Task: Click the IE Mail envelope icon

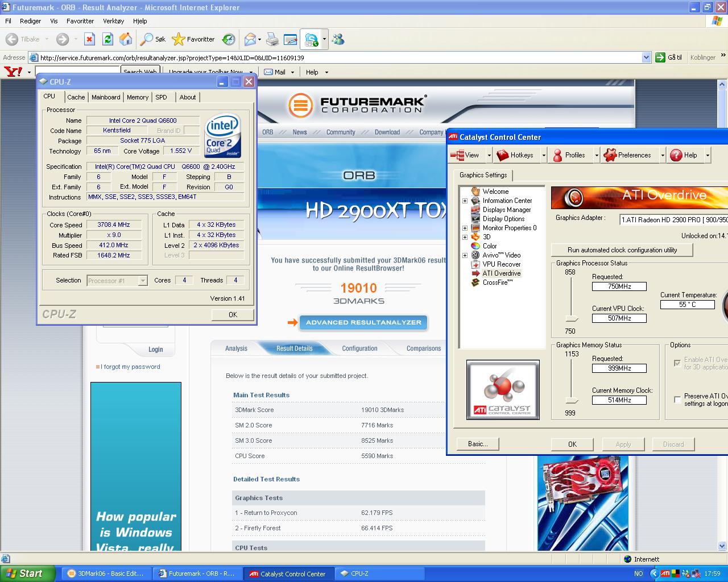Action: coord(250,39)
